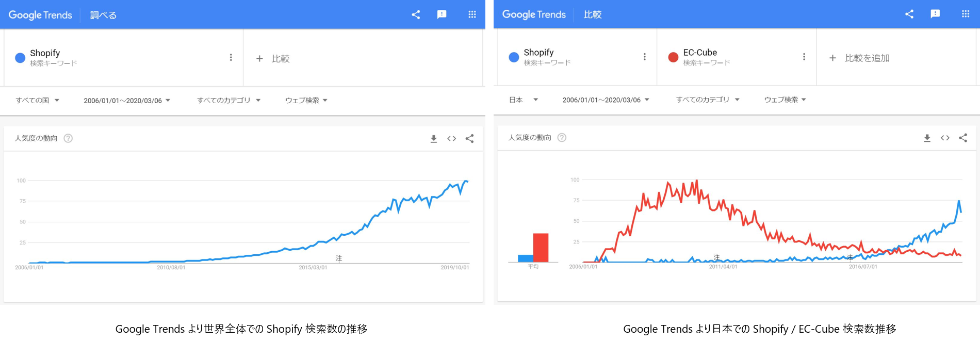980x342 pixels.
Task: Download right comparison chart data
Action: (x=927, y=138)
